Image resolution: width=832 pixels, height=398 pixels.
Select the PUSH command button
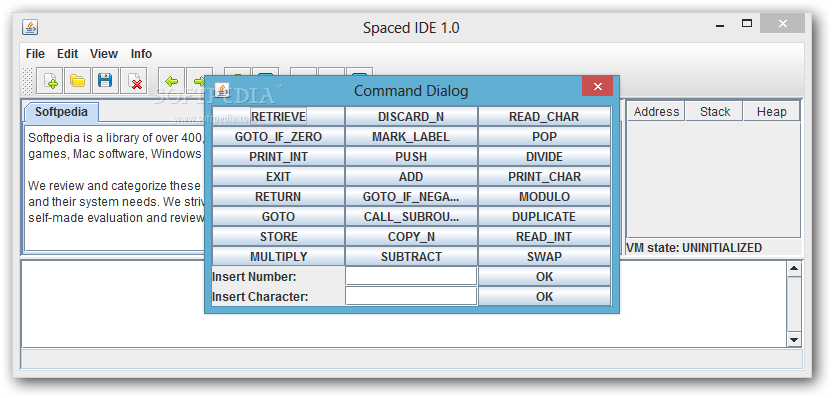click(411, 157)
